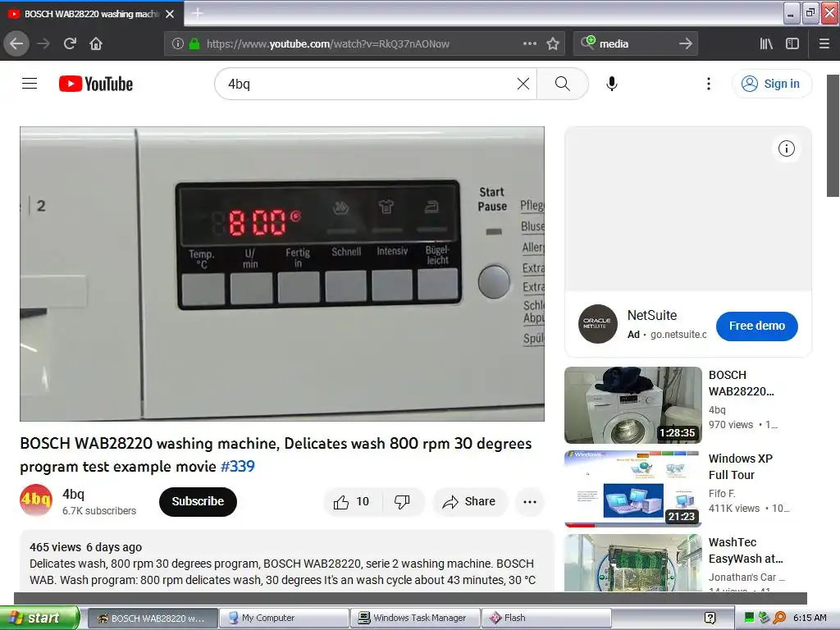Click the browser forward arrow
This screenshot has height=630, width=840.
(43, 44)
